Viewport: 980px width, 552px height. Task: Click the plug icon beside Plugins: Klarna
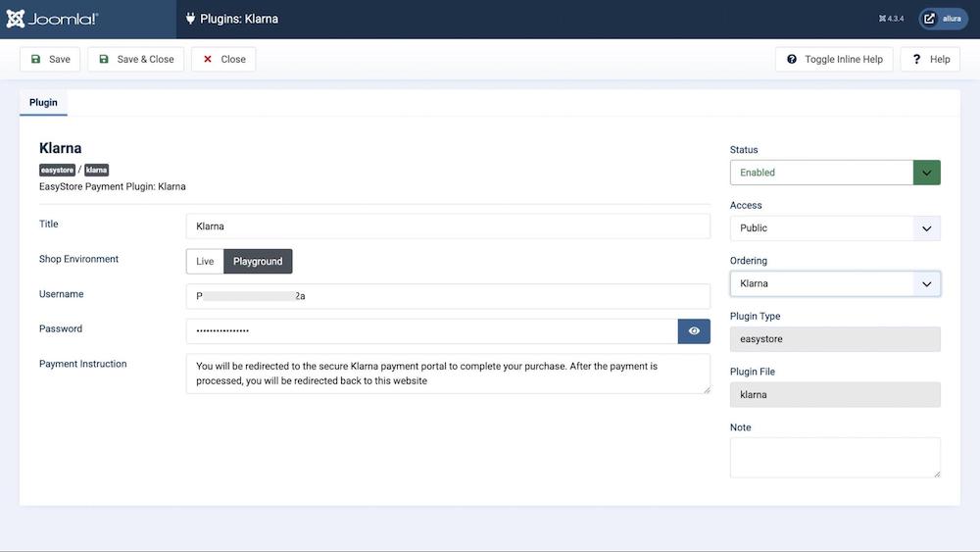pyautogui.click(x=190, y=19)
